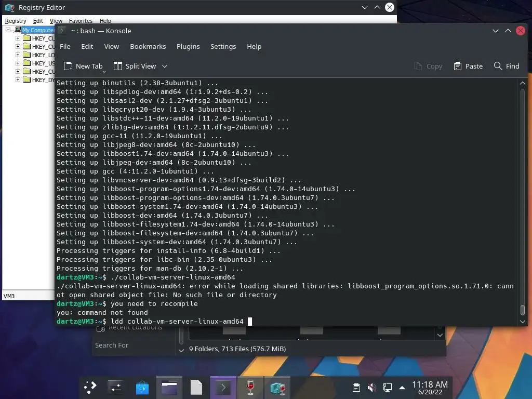
Task: Select the HKEY_LO folder icon
Action: click(27, 55)
